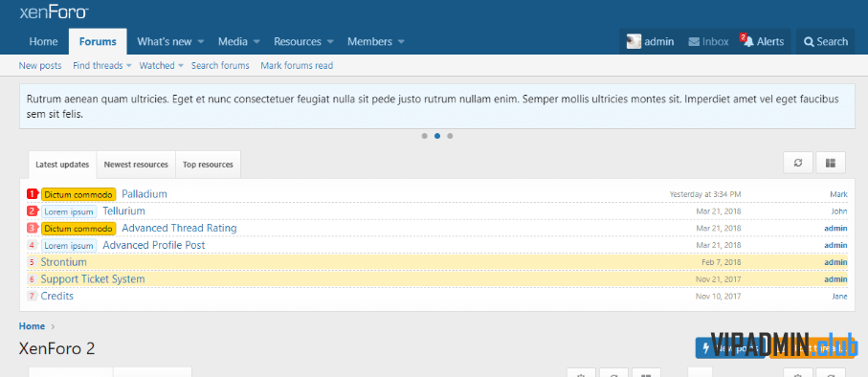
Task: Expand the Members dropdown arrow
Action: click(401, 42)
